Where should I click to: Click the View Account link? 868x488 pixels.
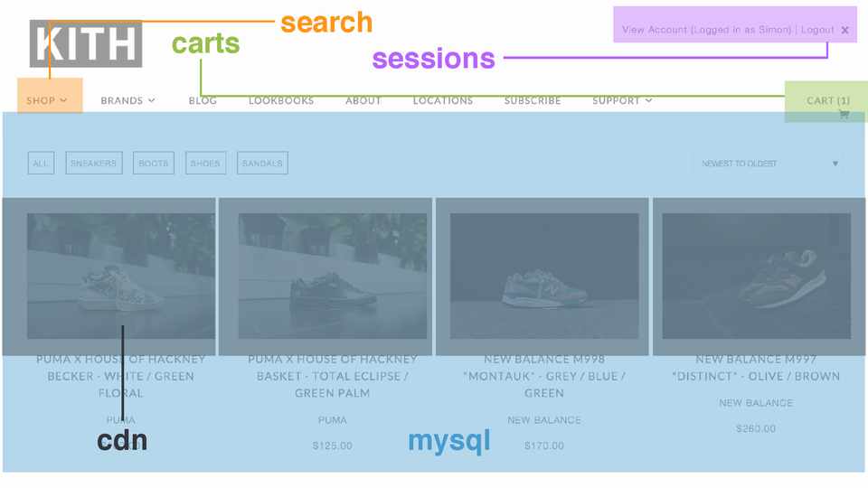pyautogui.click(x=655, y=30)
